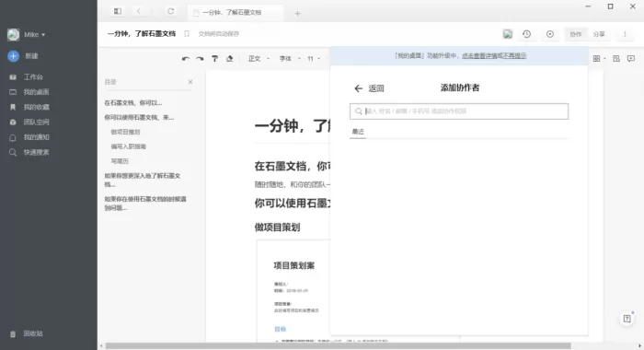Click the undo arrow in the toolbar
The image size is (644, 350).
(x=186, y=59)
